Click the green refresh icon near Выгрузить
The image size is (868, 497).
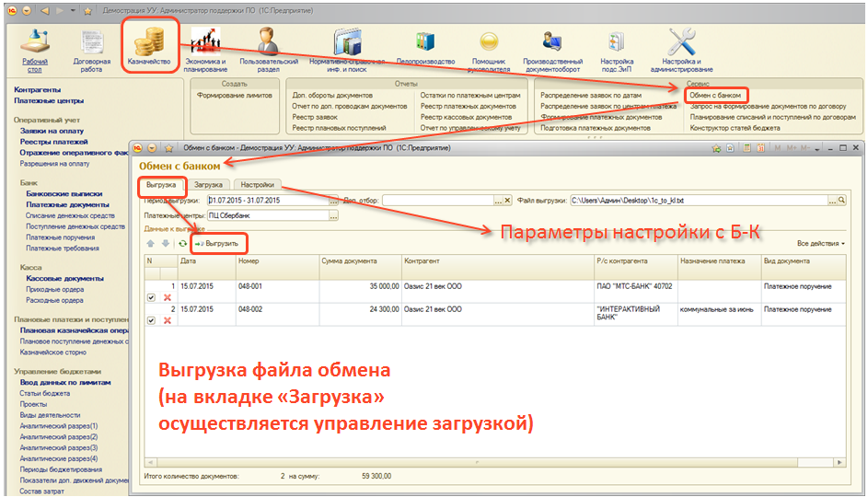point(183,244)
